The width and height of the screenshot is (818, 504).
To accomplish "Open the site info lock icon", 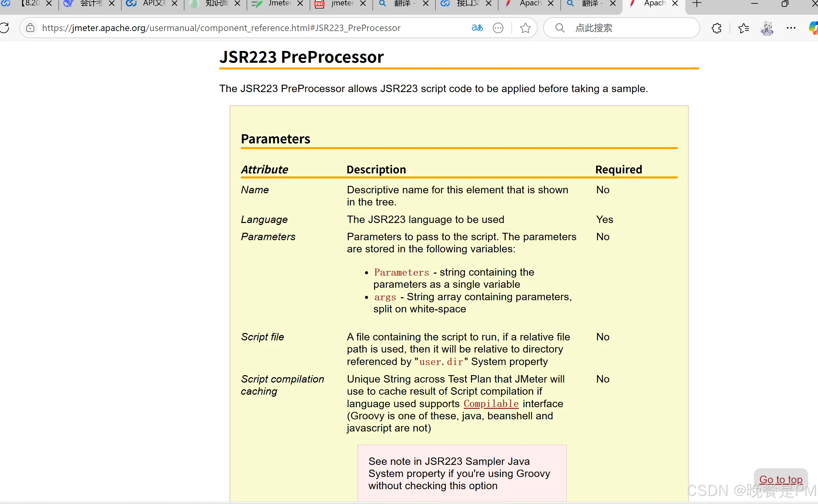I will pyautogui.click(x=30, y=28).
